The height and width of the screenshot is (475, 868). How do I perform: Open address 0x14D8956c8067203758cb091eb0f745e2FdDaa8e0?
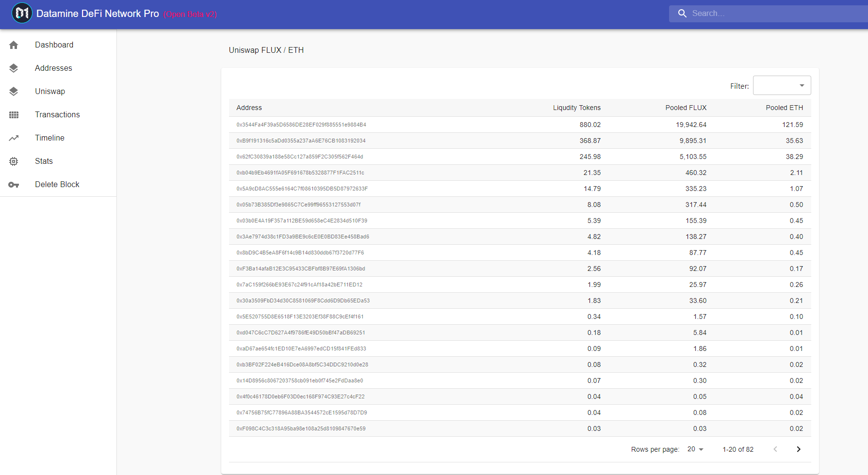pos(300,380)
